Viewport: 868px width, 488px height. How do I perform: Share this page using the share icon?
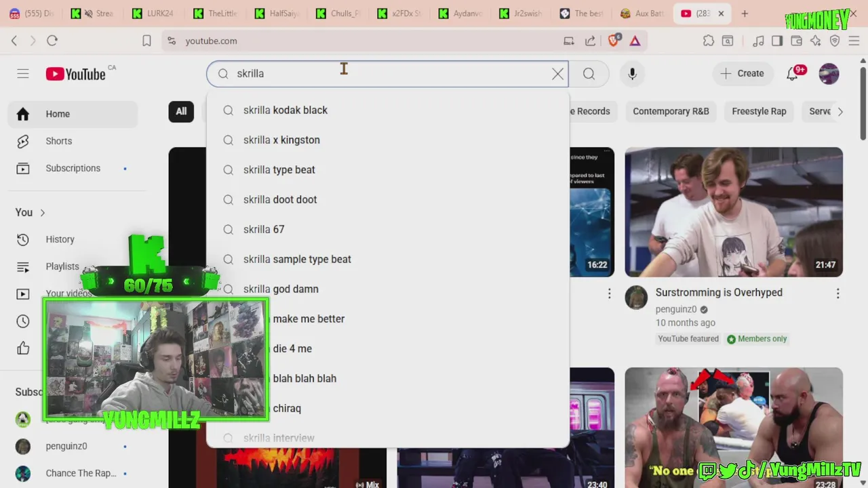coord(590,41)
